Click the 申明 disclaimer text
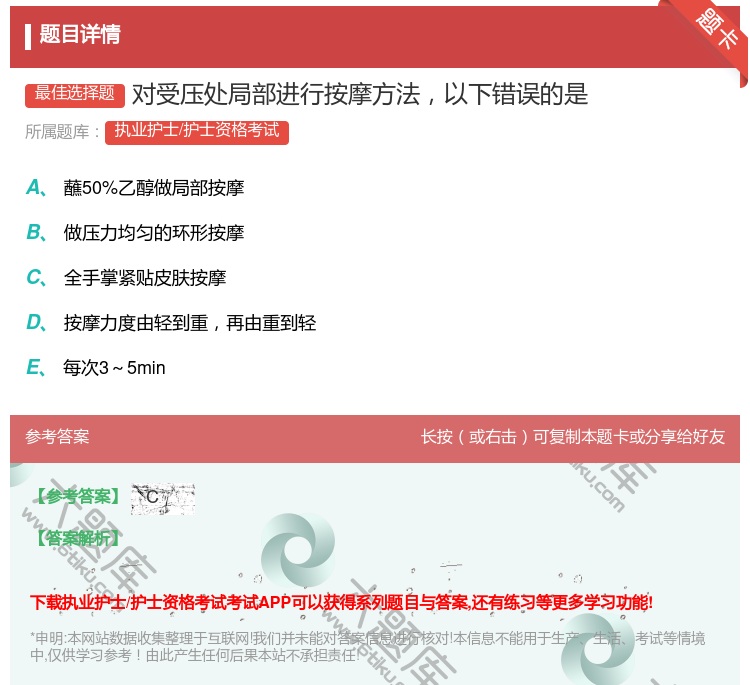 tap(367, 646)
